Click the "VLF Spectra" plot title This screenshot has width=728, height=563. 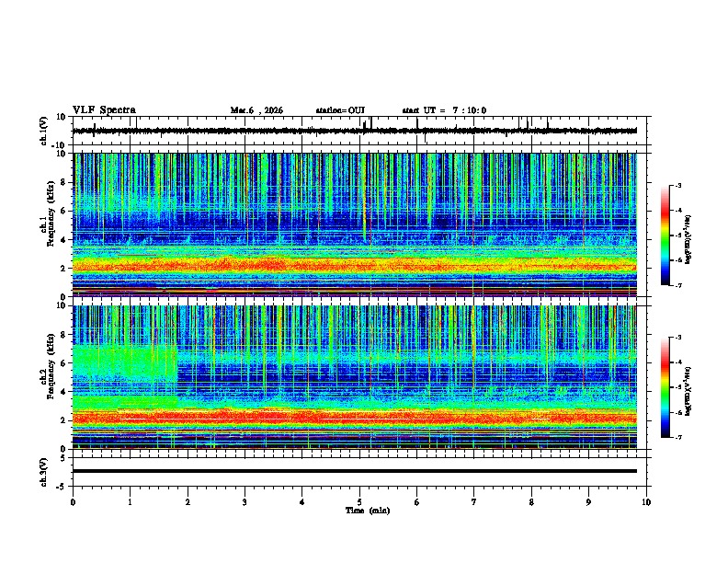[x=104, y=110]
